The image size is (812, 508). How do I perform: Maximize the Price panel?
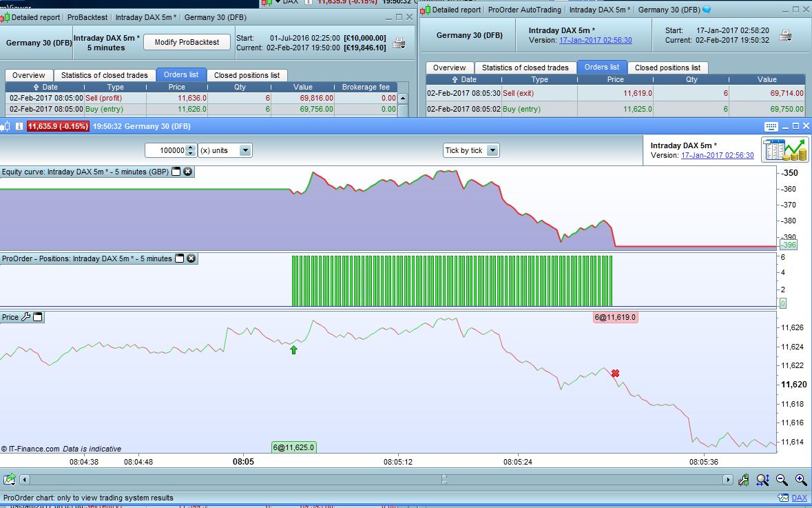point(37,316)
